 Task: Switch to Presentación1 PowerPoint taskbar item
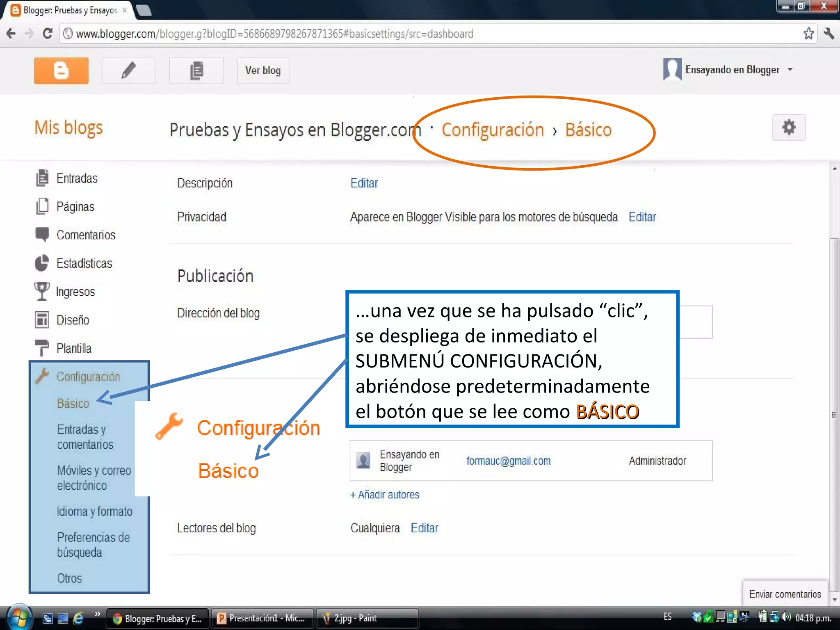262,618
